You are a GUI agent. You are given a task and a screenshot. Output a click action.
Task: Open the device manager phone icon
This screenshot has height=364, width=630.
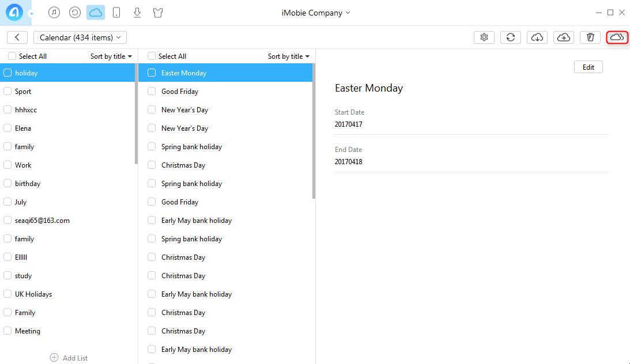(x=116, y=13)
